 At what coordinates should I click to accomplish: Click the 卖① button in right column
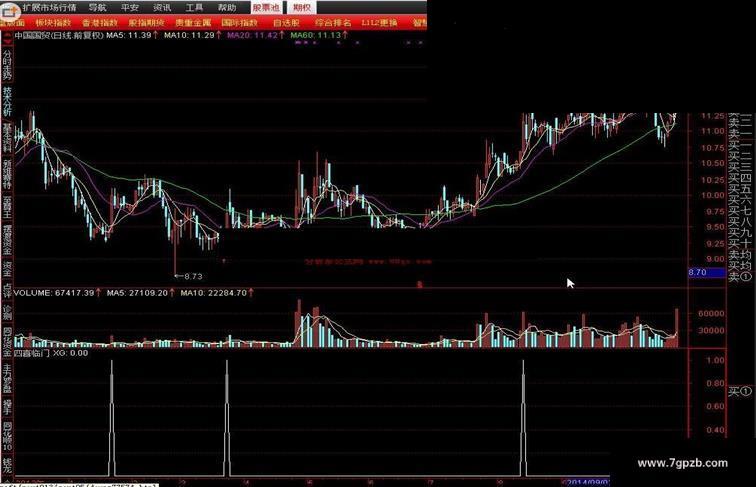pyautogui.click(x=741, y=276)
